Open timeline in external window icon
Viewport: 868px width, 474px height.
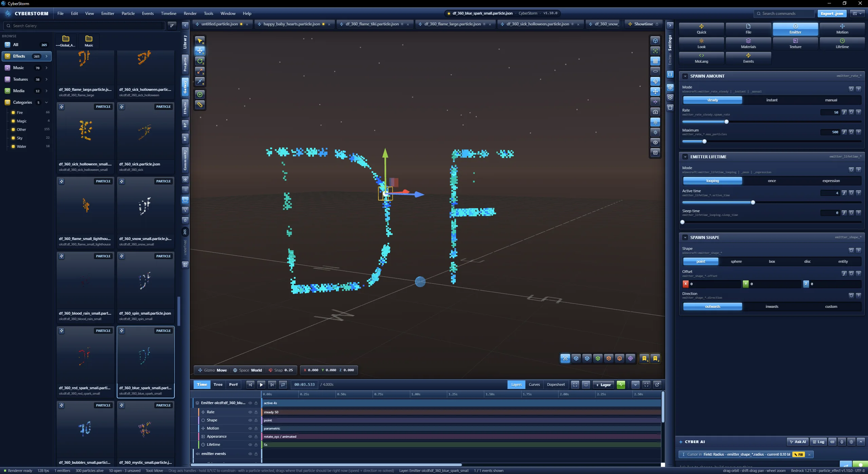(x=657, y=384)
